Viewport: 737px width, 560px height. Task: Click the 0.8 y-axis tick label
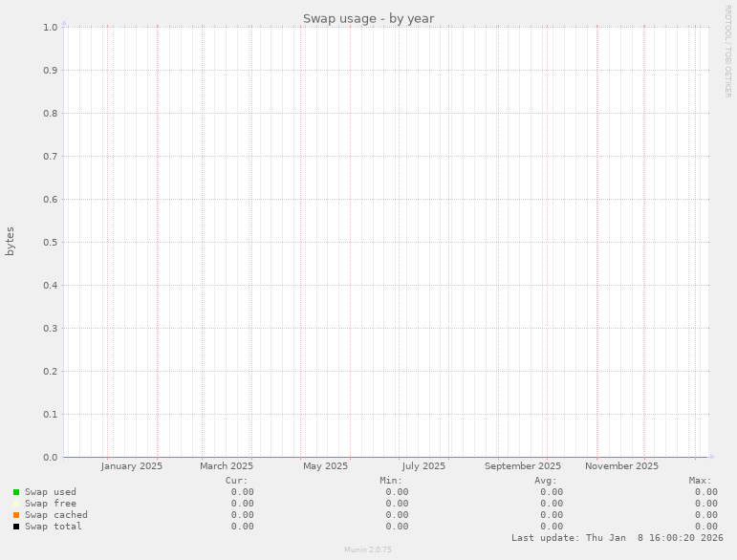point(51,113)
